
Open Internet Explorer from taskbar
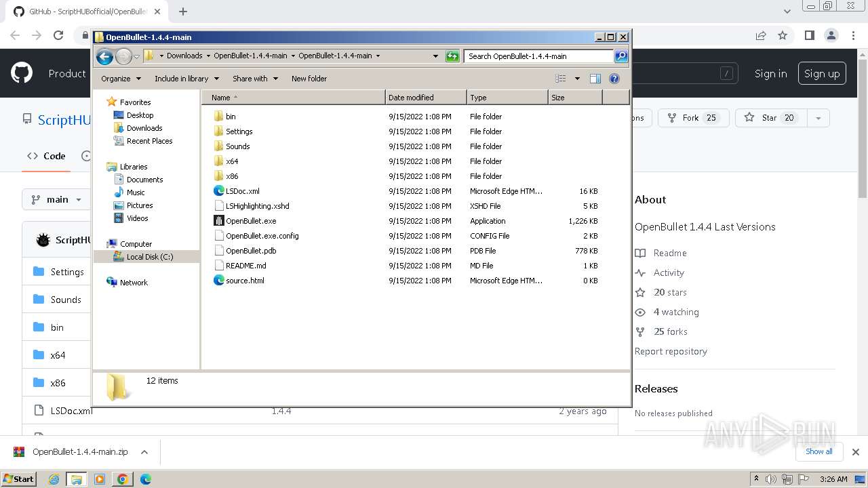54,479
